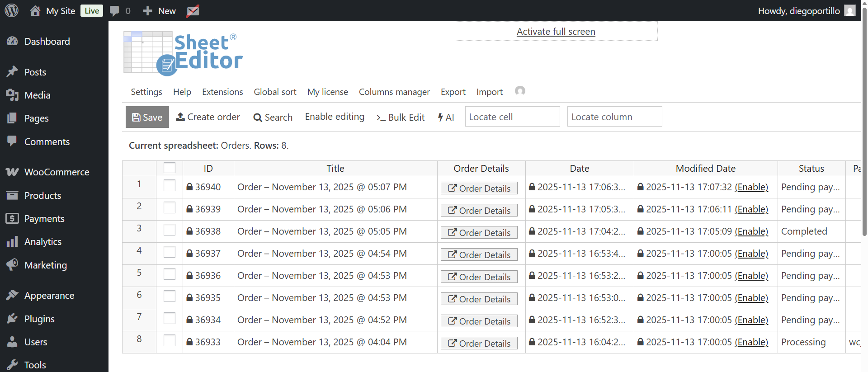This screenshot has height=372, width=868.
Task: Open the Settings menu
Action: click(x=146, y=92)
